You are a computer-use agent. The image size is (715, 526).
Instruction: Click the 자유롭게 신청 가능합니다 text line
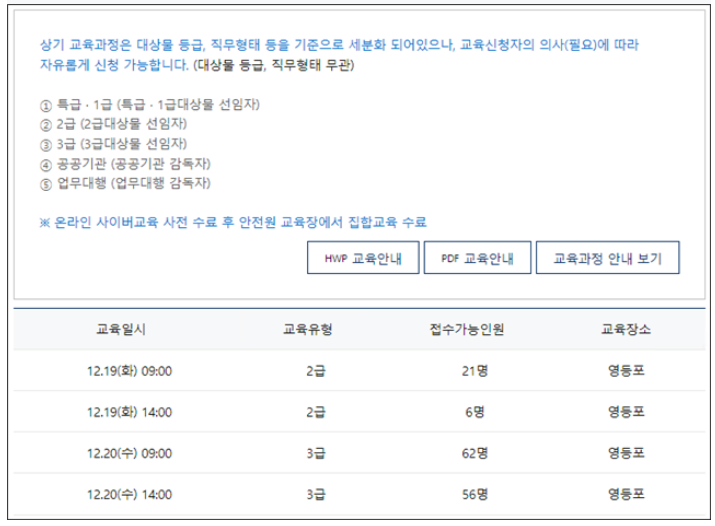(x=197, y=65)
